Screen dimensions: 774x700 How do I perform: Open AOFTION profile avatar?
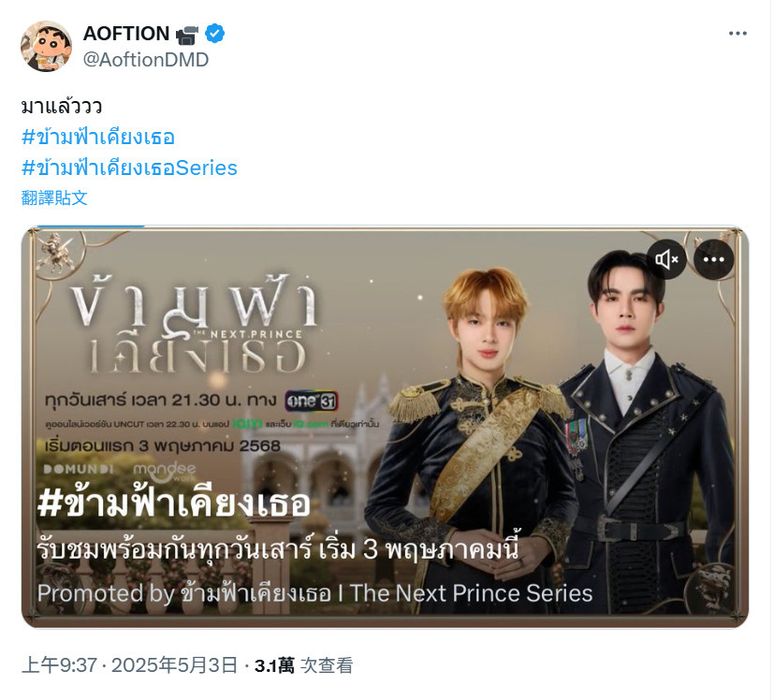click(x=46, y=46)
